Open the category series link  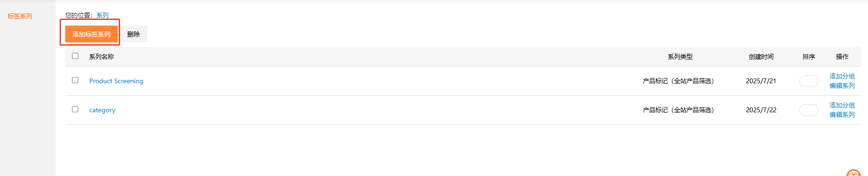click(102, 110)
